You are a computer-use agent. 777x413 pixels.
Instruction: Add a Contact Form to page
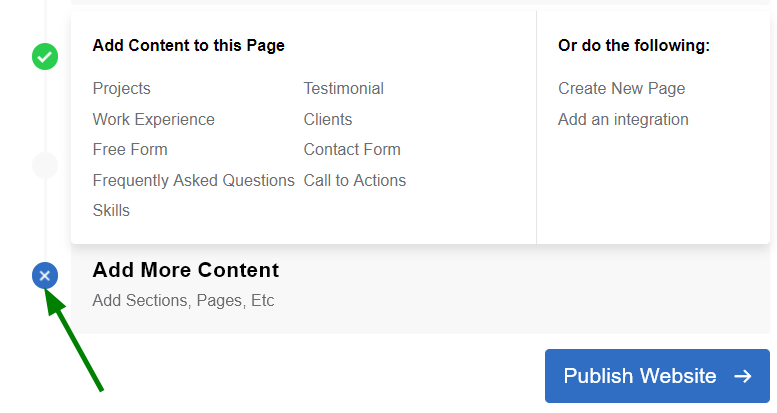coord(352,150)
